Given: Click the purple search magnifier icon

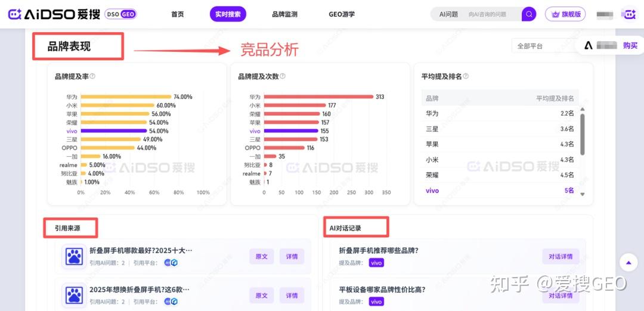Looking at the screenshot, I should tap(529, 14).
